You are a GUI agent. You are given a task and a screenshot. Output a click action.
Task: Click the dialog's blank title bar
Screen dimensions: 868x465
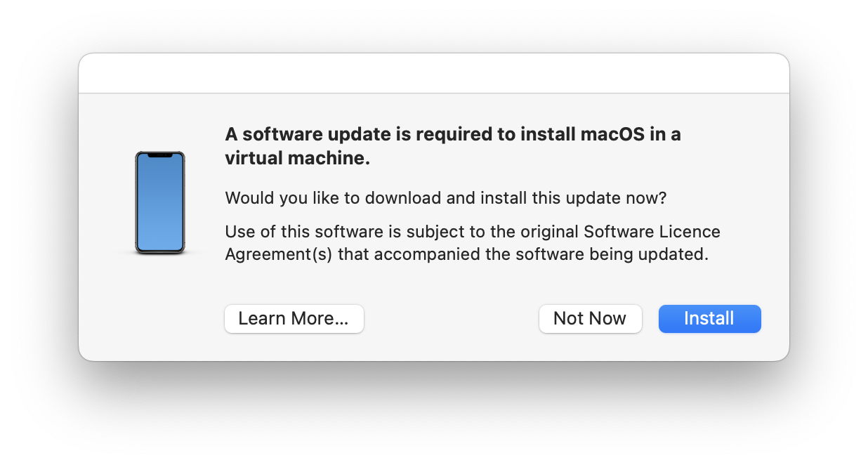[433, 74]
